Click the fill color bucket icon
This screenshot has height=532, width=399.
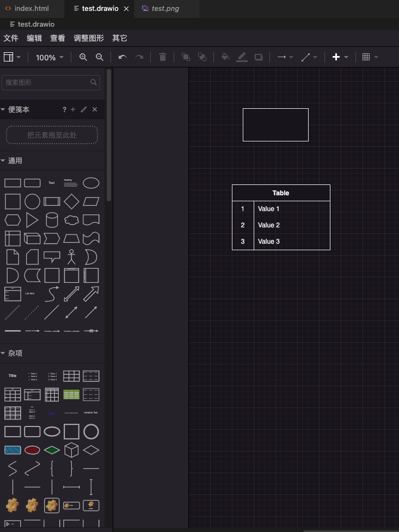(x=225, y=57)
